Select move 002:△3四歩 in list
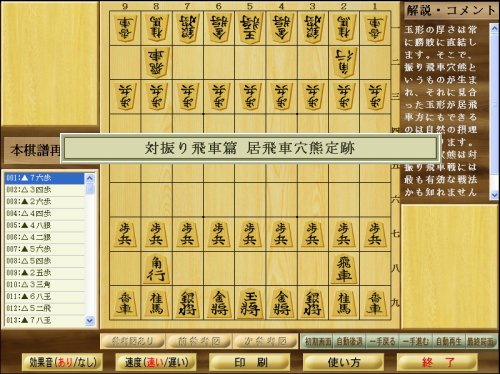The width and height of the screenshot is (500, 374). coord(45,190)
